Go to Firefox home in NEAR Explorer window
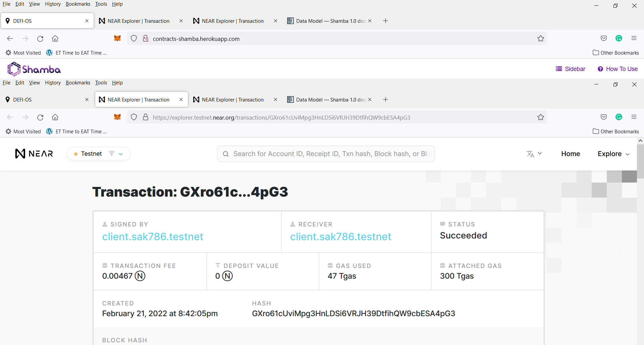The image size is (644, 345). pyautogui.click(x=55, y=117)
